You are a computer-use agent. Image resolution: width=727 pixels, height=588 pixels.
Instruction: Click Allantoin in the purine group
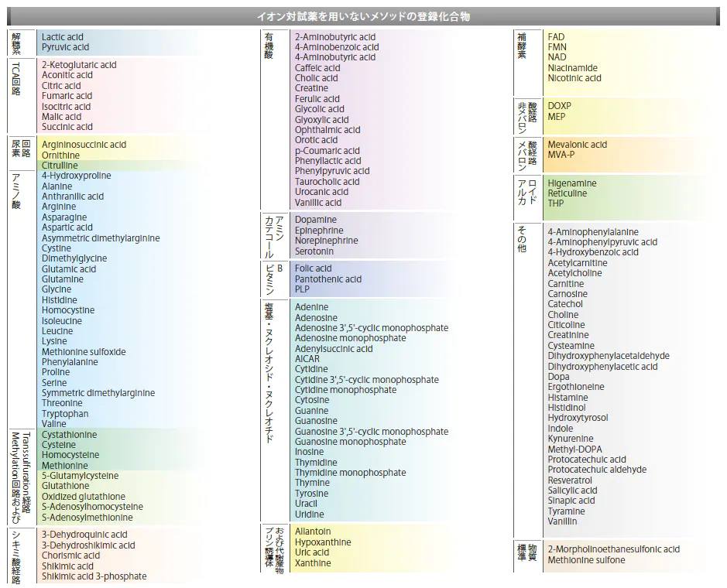[x=313, y=532]
